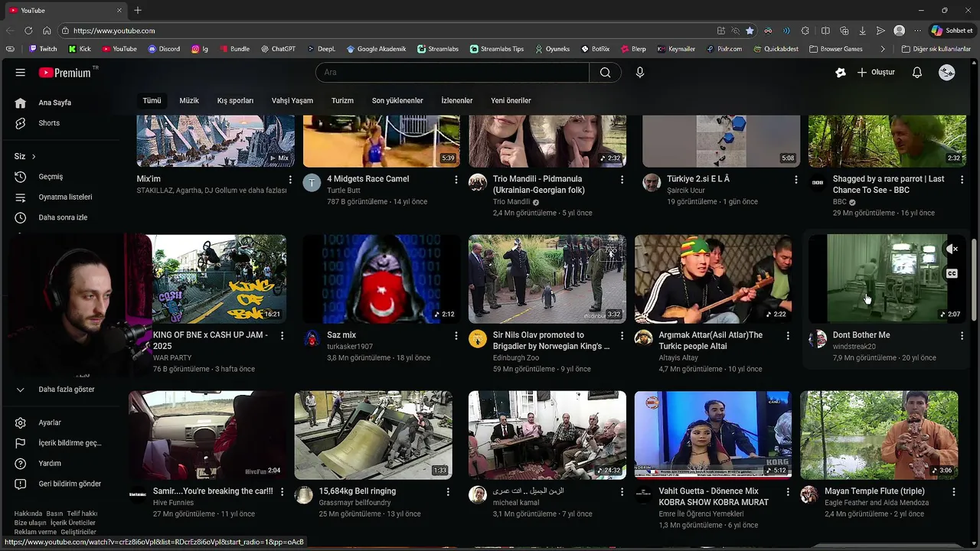Open the Sir Nils Olav video thumbnail
Viewport: 980px width, 551px height.
tap(547, 279)
